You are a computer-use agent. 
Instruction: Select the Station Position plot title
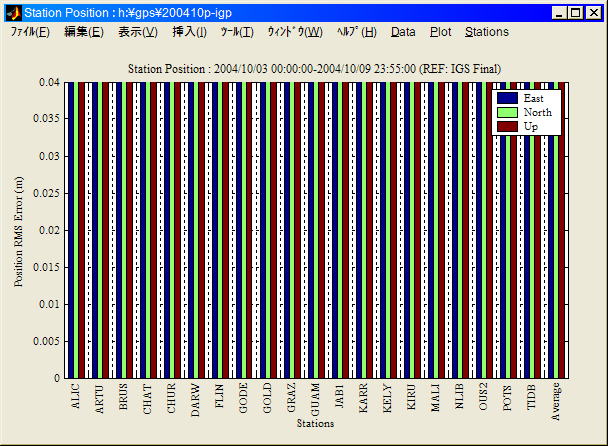(315, 68)
